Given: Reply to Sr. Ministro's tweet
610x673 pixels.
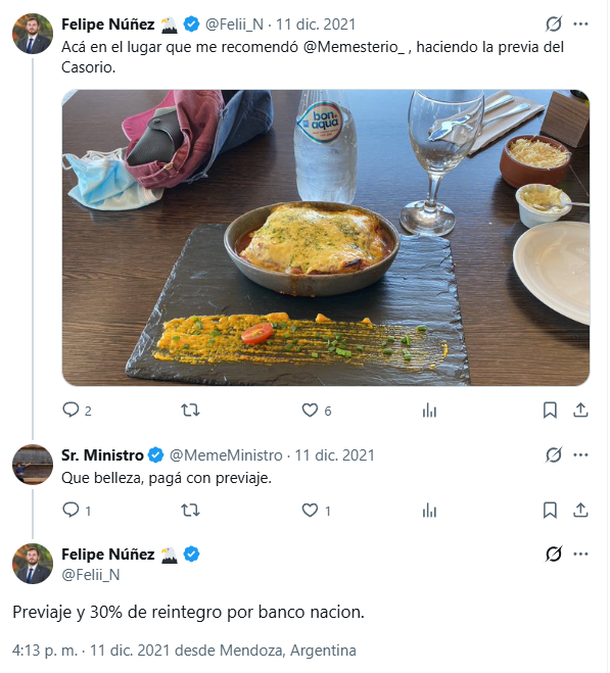Looking at the screenshot, I should coord(71,510).
